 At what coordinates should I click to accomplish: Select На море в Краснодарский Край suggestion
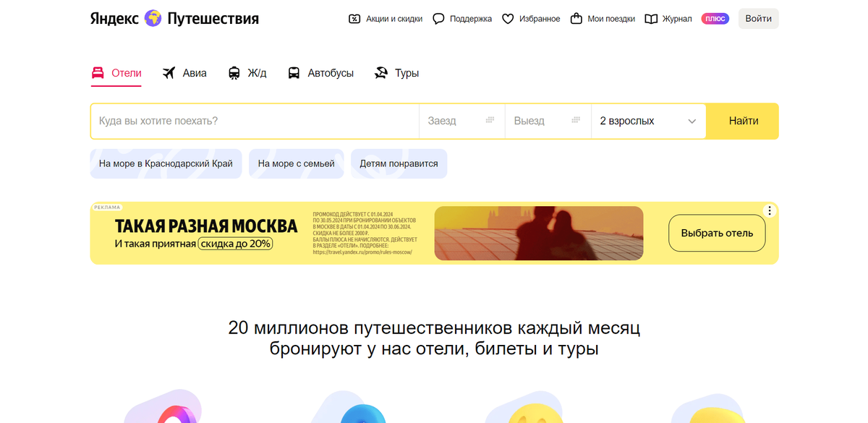tap(166, 163)
